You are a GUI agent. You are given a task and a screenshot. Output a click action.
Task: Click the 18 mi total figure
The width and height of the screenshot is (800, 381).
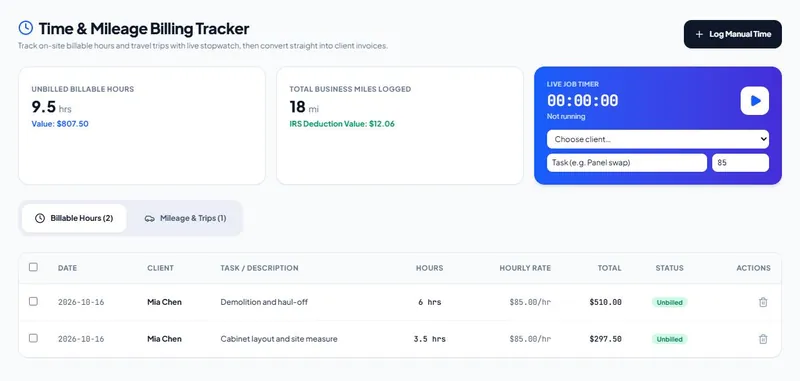304,107
